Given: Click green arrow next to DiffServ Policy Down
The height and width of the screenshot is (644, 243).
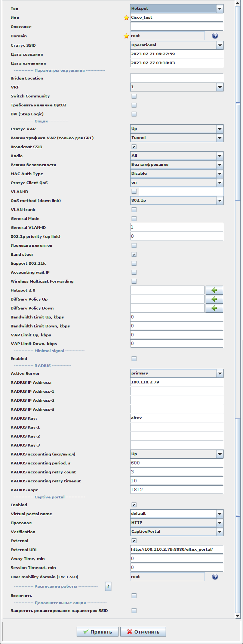Looking at the screenshot, I should (214, 308).
